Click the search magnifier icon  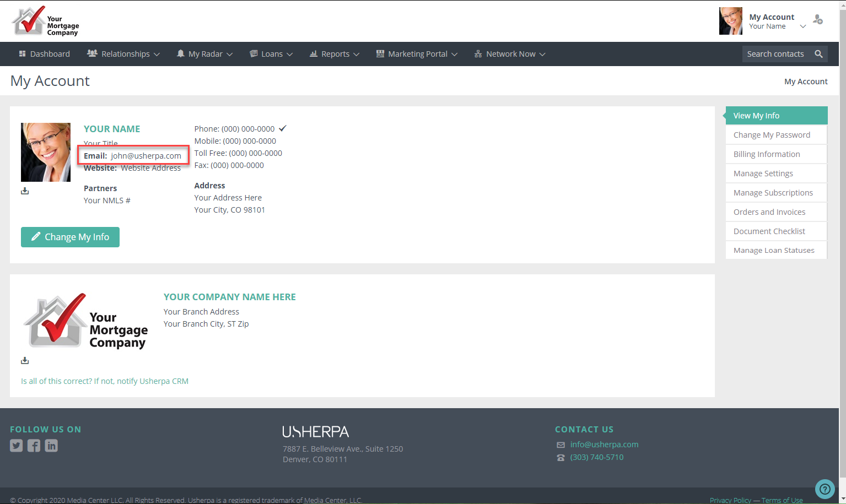point(818,54)
